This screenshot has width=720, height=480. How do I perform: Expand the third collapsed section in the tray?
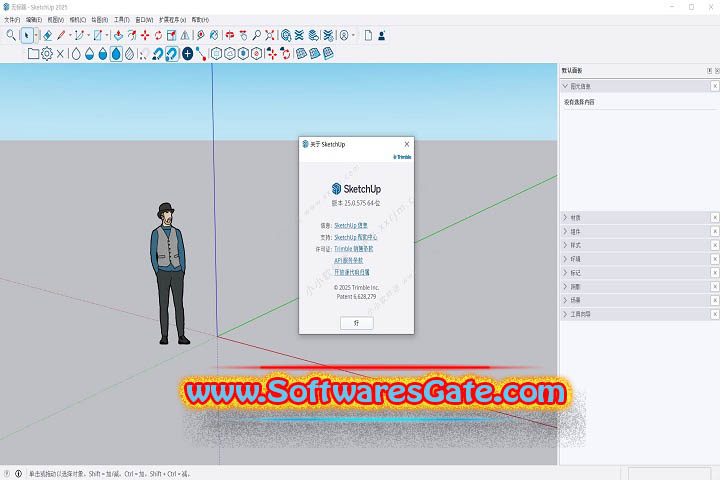click(565, 245)
